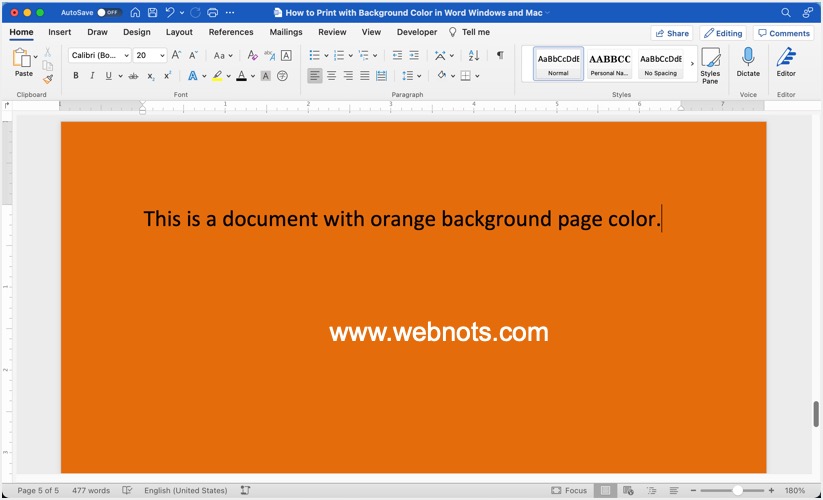
Task: Open the font name dropdown
Action: click(x=124, y=56)
